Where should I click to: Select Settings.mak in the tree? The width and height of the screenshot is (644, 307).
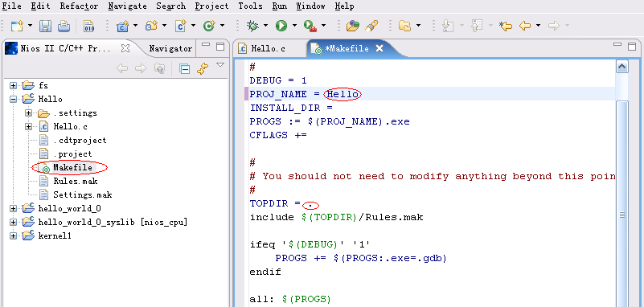83,194
